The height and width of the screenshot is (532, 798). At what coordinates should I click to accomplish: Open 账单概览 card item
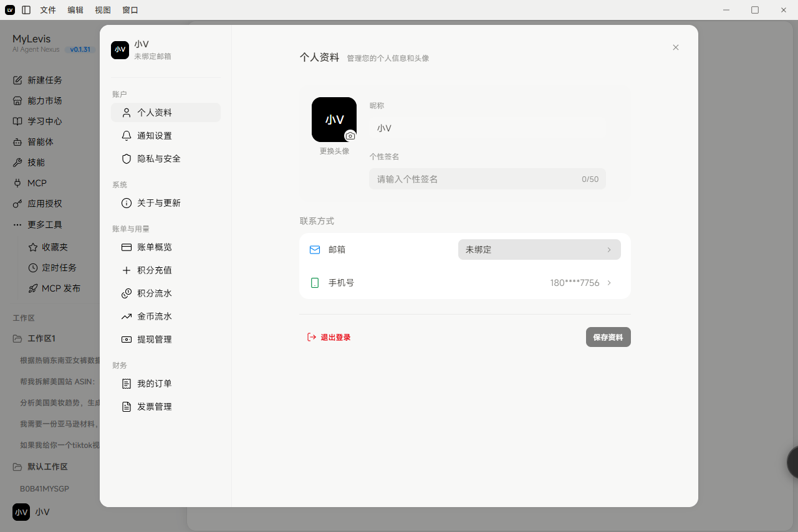pyautogui.click(x=166, y=247)
